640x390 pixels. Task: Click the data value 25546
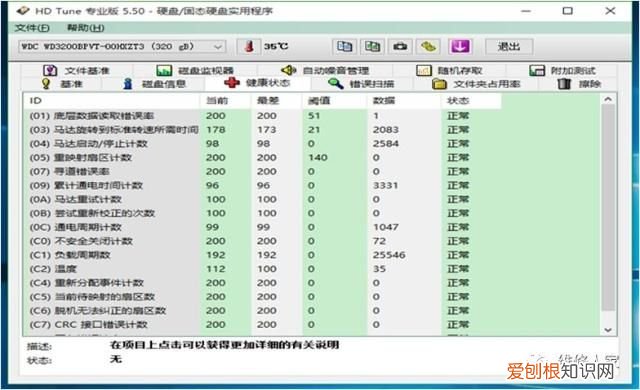tap(389, 255)
